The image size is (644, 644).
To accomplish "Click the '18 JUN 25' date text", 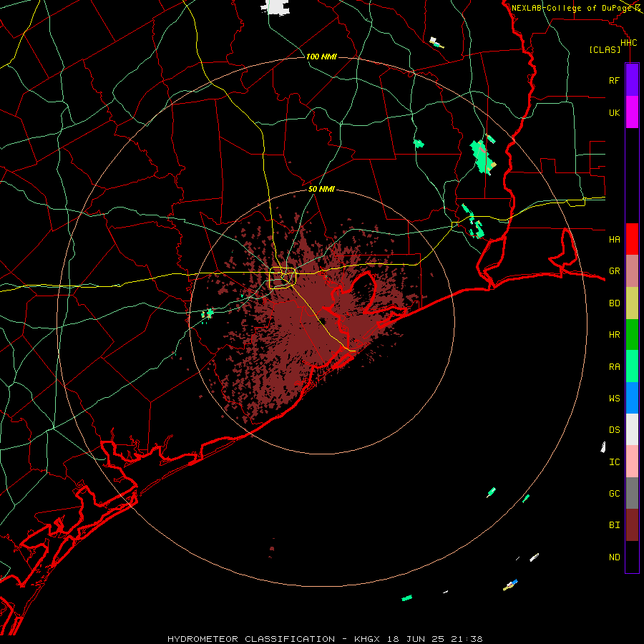I will (415, 639).
